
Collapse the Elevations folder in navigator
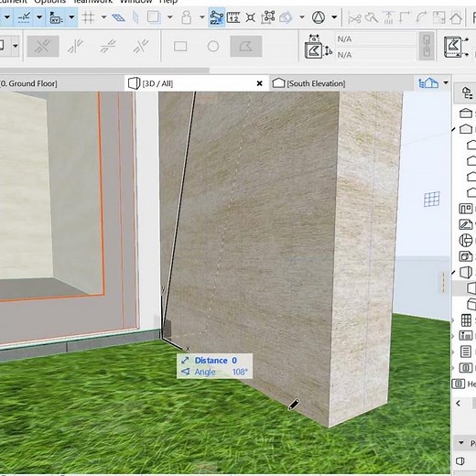[x=454, y=129]
